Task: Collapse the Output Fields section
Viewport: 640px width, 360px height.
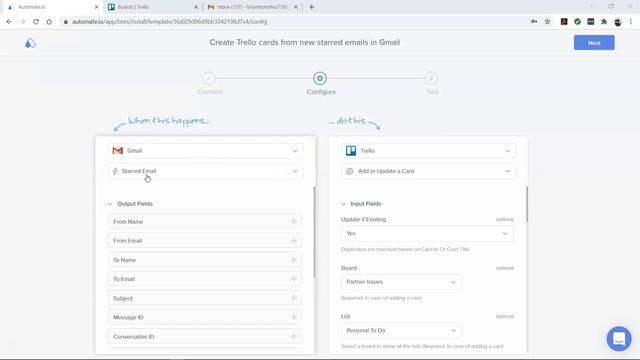Action: (x=110, y=204)
